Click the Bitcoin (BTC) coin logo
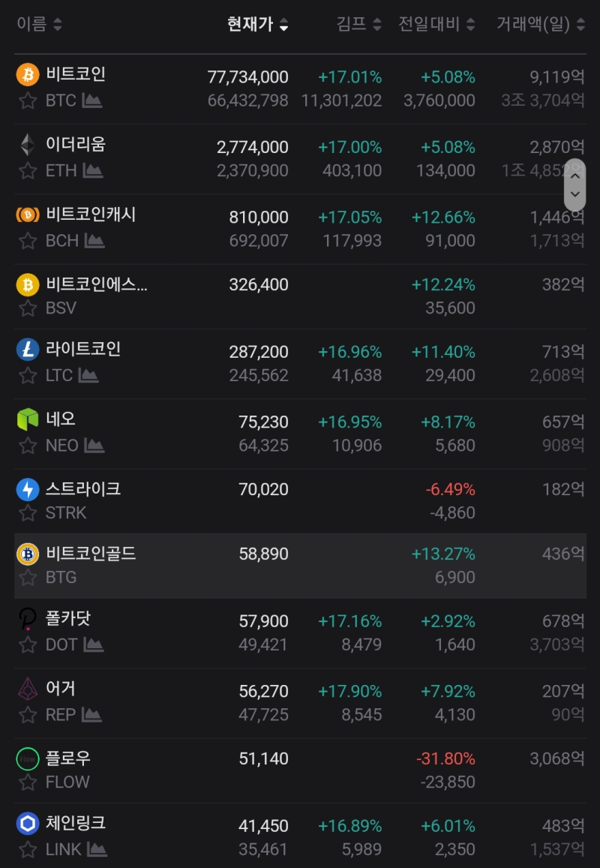 coord(26,75)
